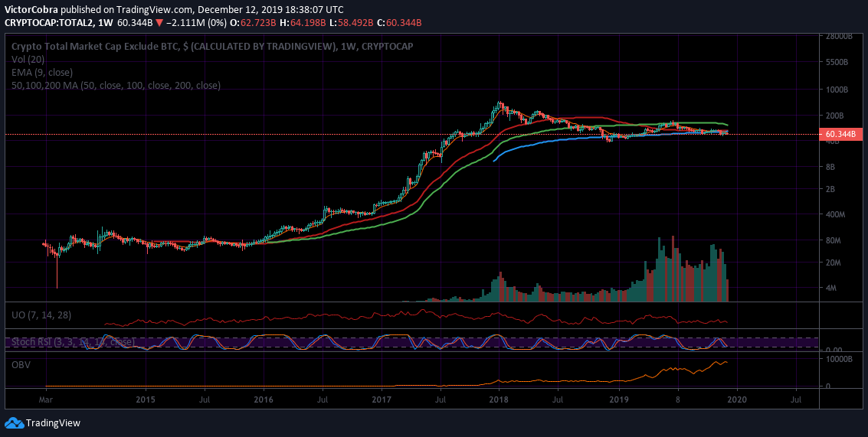Click the '5500B' price axis label
Viewport: 868px width, 437px height.
[837, 63]
